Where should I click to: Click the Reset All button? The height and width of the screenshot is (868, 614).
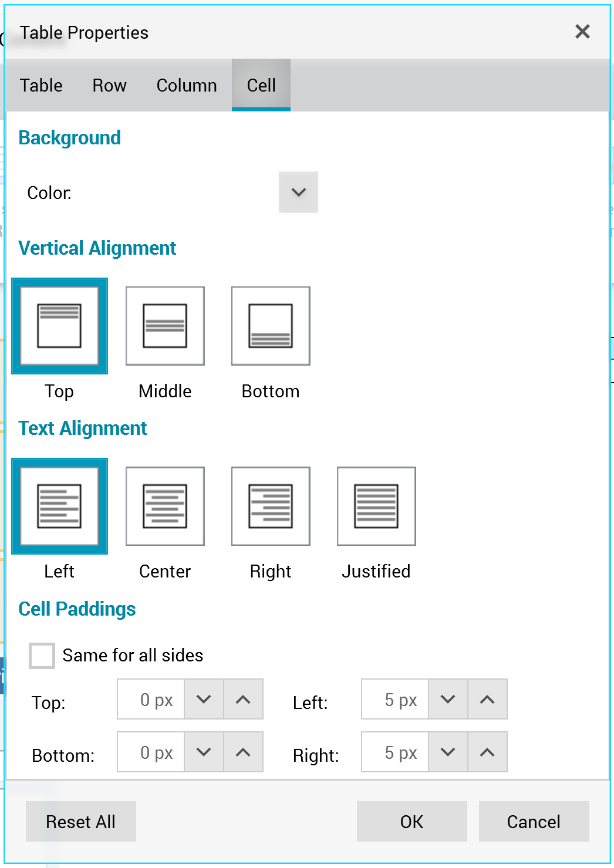81,821
